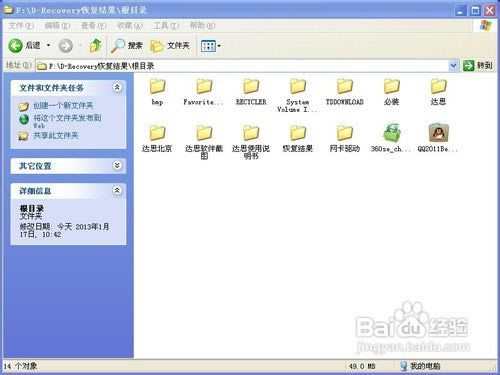Click the 转到 Go button
The height and width of the screenshot is (375, 500).
478,66
